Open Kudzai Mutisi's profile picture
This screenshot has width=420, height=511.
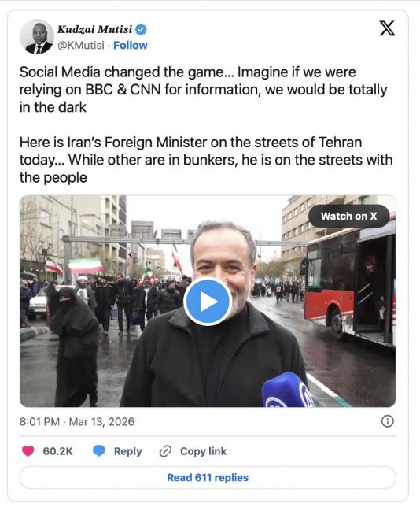37,36
